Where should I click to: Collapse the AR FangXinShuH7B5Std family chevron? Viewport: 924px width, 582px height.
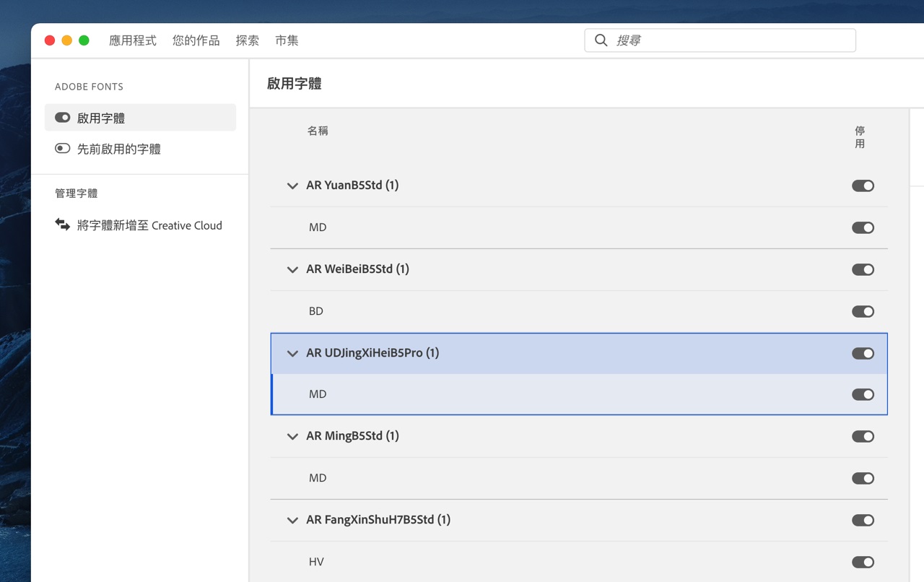292,521
